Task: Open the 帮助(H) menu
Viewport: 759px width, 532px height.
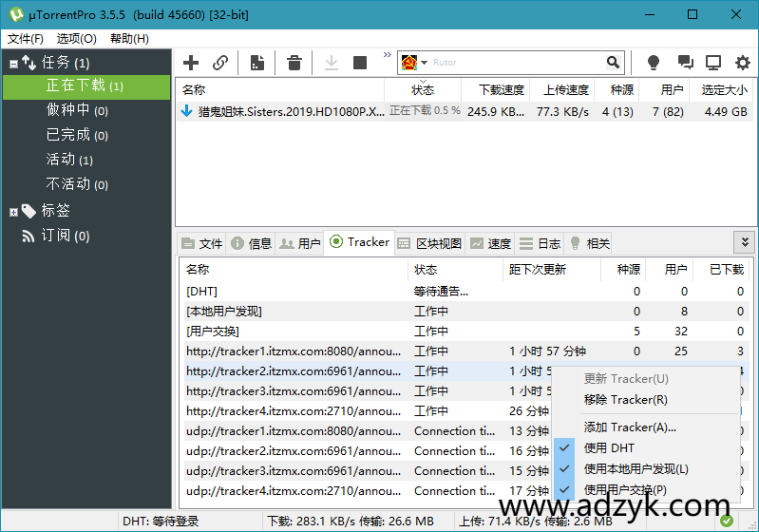Action: coord(129,39)
